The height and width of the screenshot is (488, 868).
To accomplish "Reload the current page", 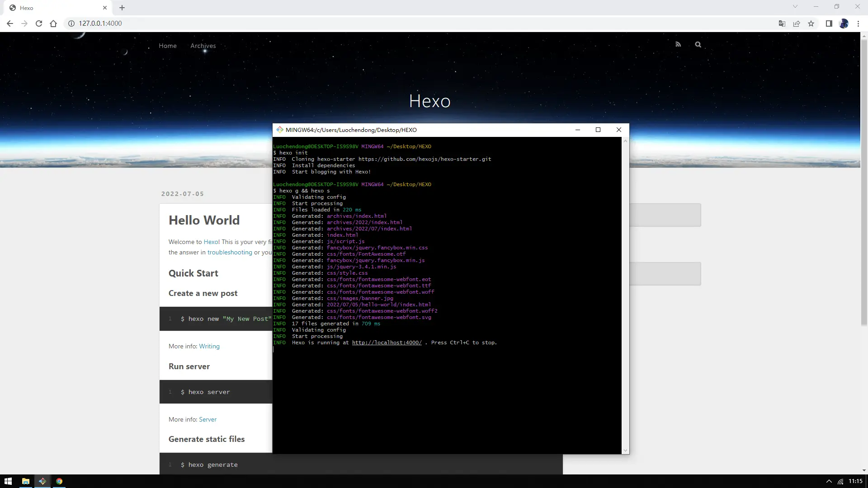I will point(39,23).
